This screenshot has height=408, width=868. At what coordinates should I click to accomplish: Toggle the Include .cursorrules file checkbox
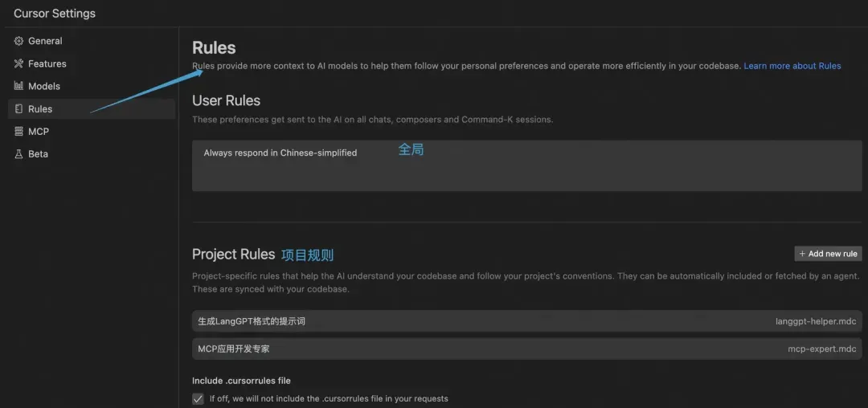pos(199,398)
